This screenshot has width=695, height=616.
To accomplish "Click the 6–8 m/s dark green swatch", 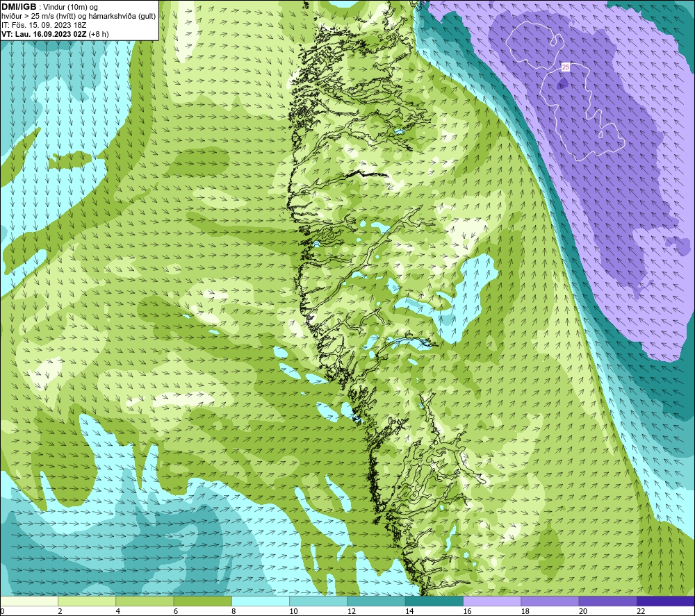I will tap(202, 601).
